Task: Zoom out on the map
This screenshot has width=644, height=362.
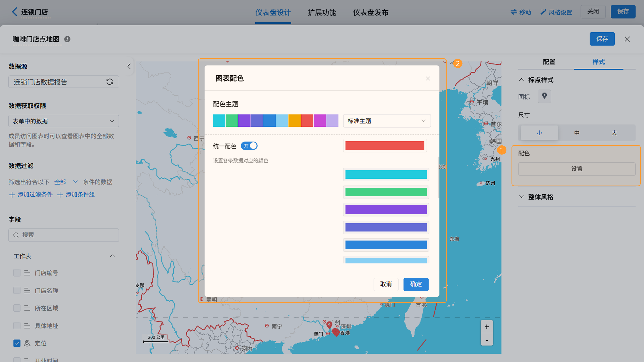Action: (487, 340)
